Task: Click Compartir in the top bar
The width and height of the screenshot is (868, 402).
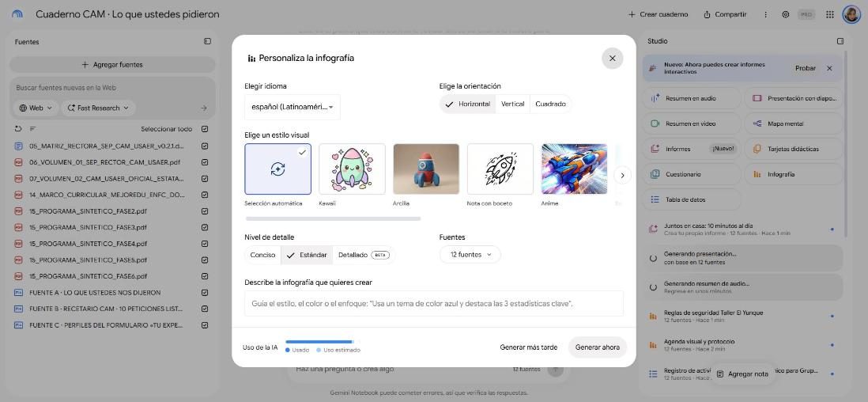Action: pyautogui.click(x=725, y=14)
